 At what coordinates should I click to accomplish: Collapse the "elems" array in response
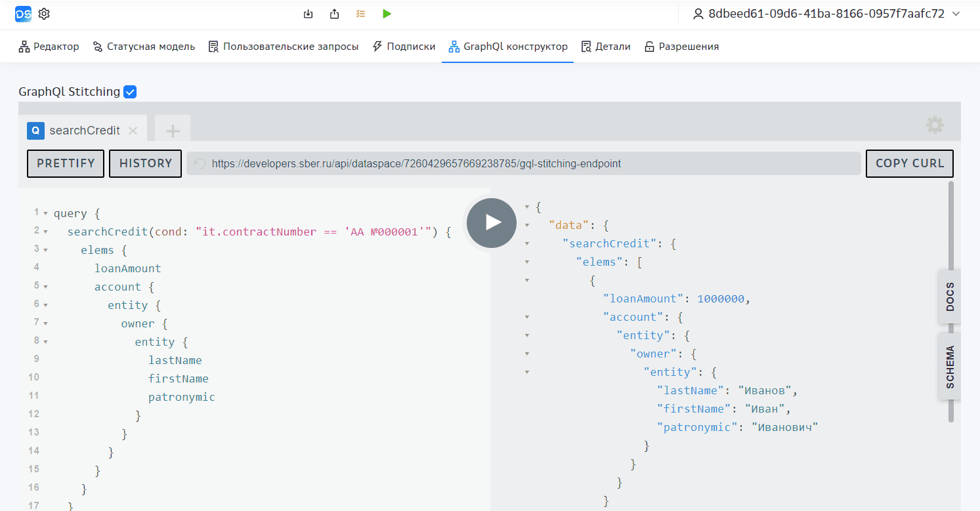(526, 262)
